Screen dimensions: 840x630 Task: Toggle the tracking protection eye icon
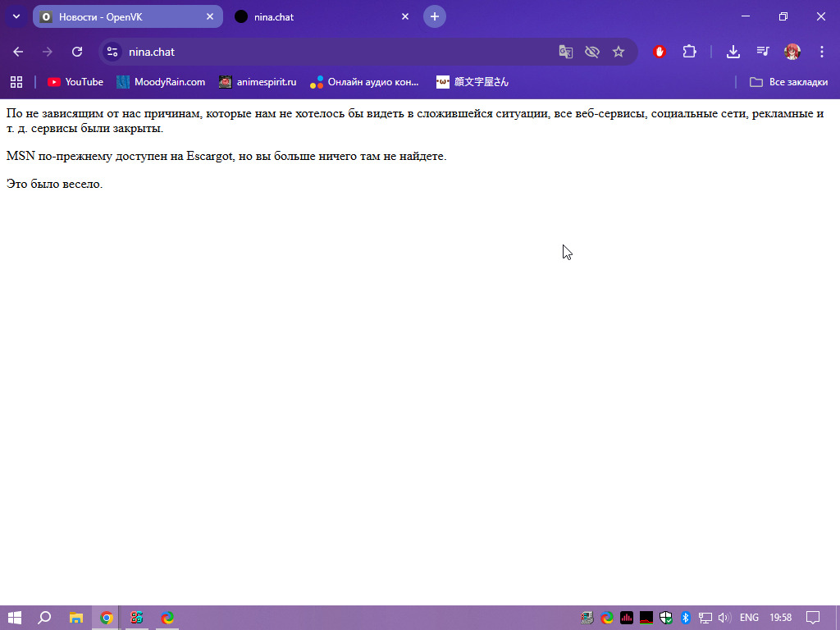coord(592,52)
